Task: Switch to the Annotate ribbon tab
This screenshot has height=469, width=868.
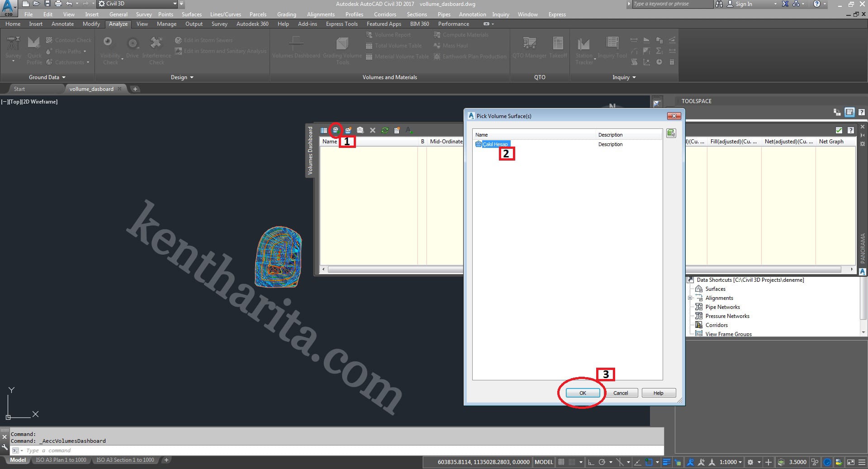Action: click(62, 24)
